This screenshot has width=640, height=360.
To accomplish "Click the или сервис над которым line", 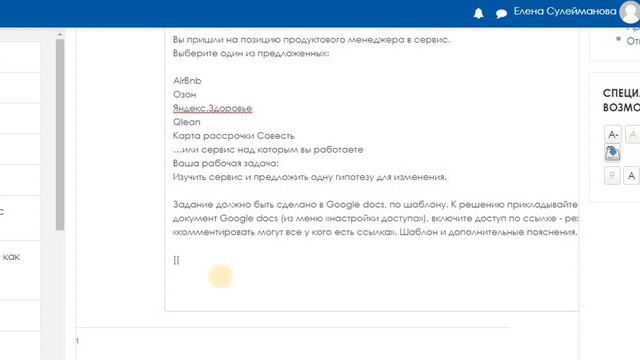I will coord(268,150).
